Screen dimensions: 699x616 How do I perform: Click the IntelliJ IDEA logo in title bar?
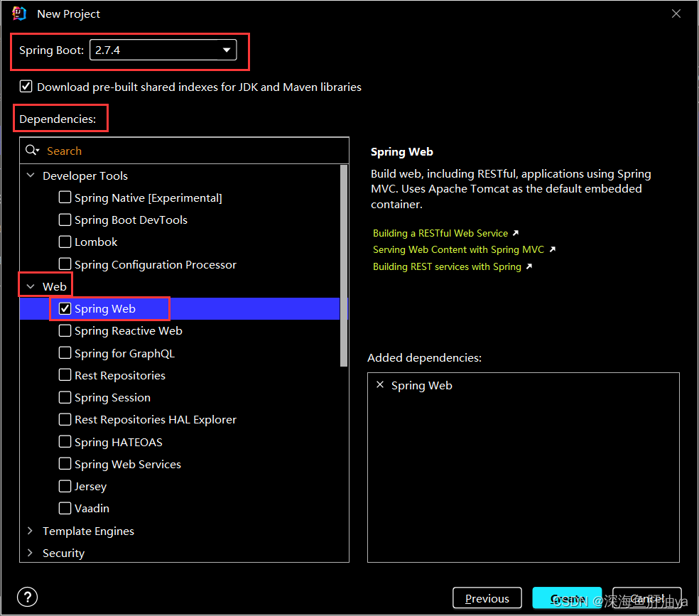pyautogui.click(x=19, y=13)
